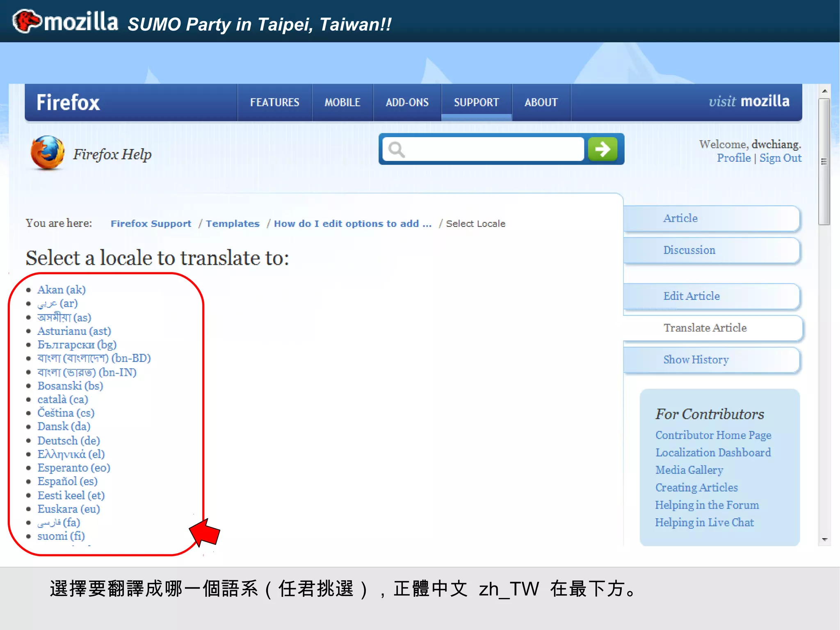Select Čeština (cs) locale
The image size is (840, 630).
66,413
